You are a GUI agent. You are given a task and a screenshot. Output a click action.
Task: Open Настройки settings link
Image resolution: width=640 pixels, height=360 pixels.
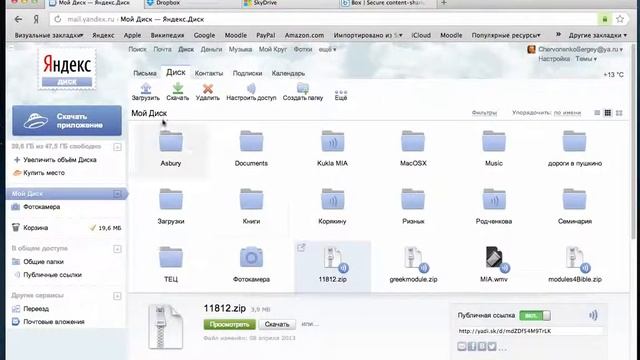point(554,59)
